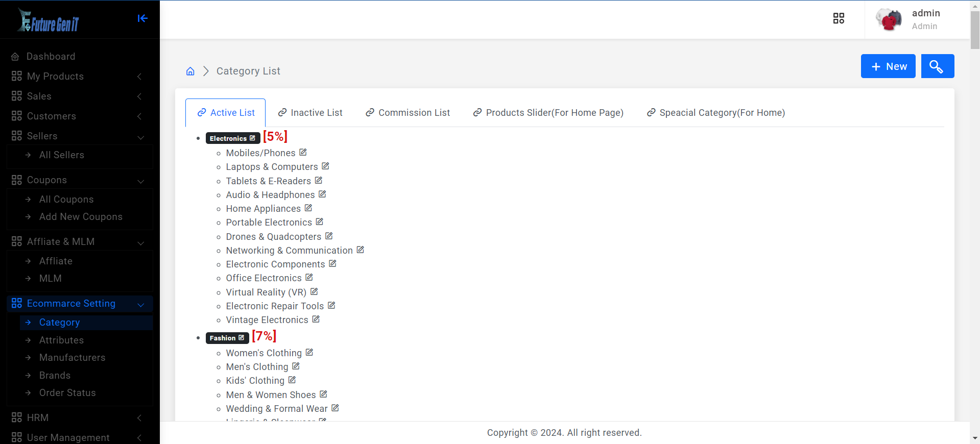Screen dimensions: 980x444
Task: Edit the Mobiles/Phones subcategory
Action: (x=303, y=153)
